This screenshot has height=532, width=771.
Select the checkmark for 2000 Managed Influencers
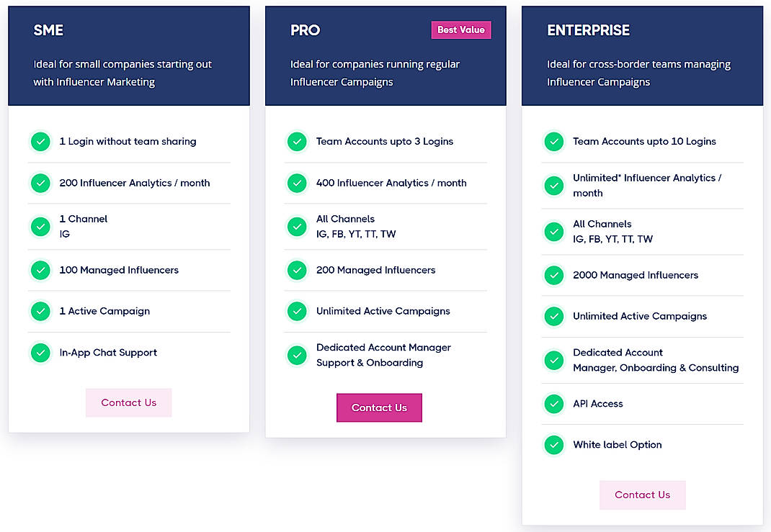tap(553, 275)
